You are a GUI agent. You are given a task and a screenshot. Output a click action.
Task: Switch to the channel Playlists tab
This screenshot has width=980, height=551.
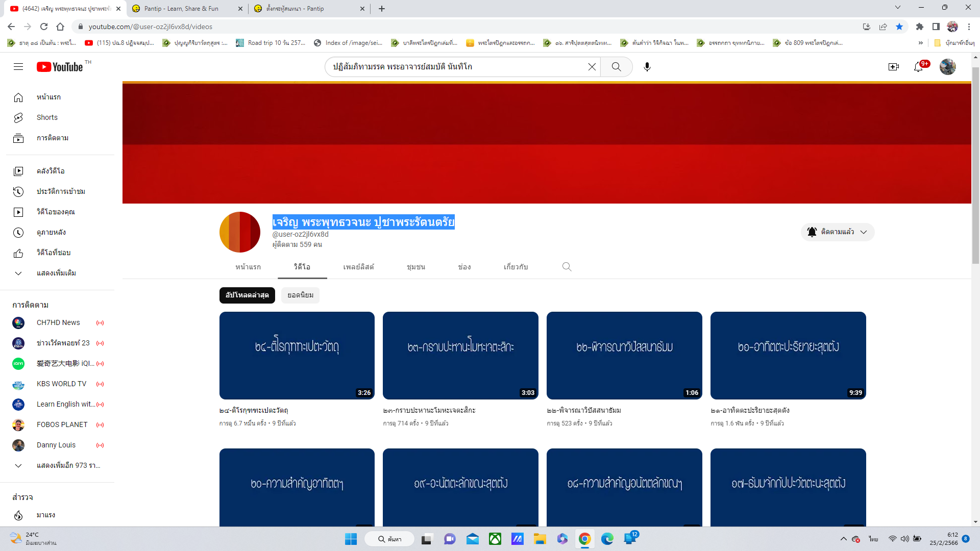(x=358, y=267)
